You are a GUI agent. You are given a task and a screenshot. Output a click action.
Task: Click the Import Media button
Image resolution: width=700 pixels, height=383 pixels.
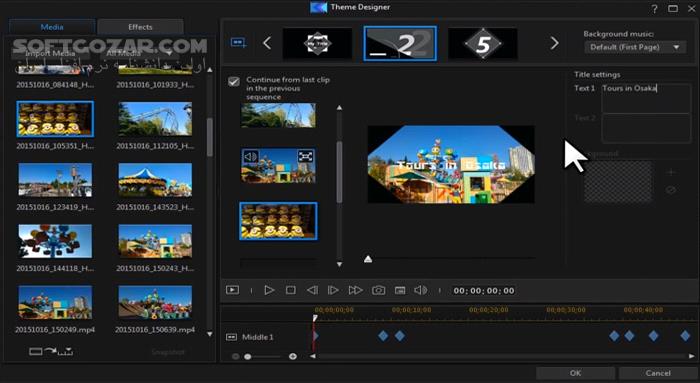point(50,53)
